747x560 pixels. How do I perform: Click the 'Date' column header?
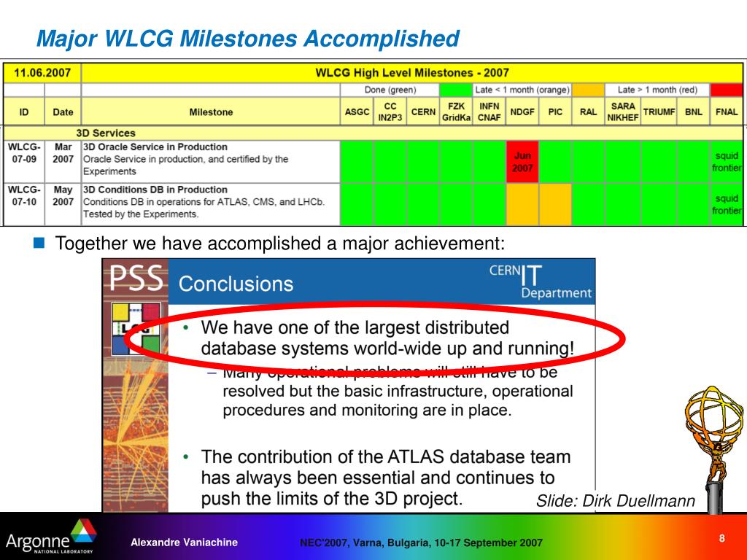pos(63,112)
